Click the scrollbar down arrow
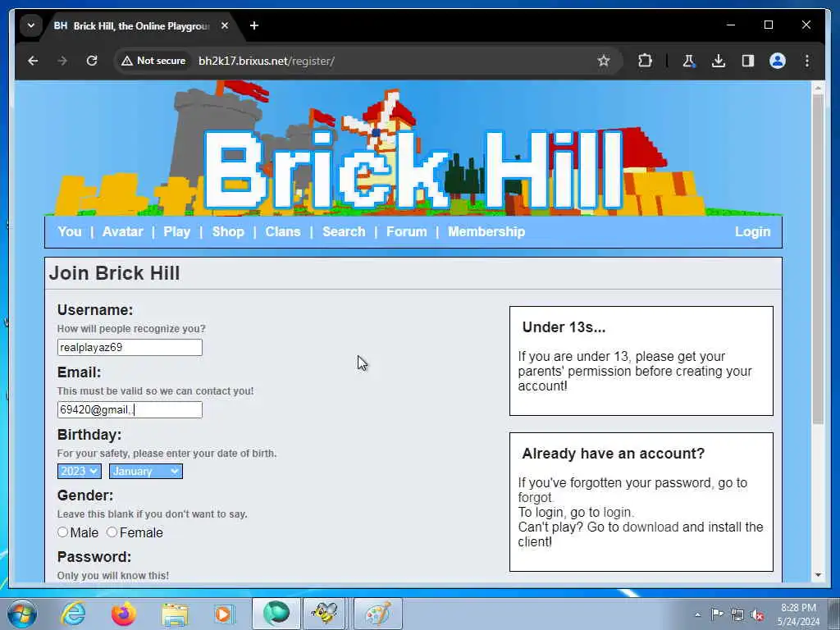The width and height of the screenshot is (840, 630). coord(818,575)
